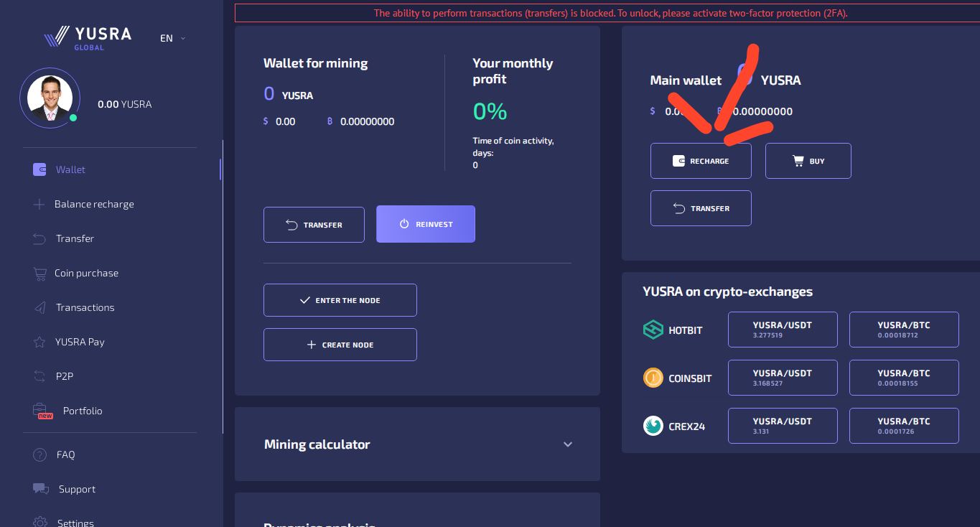The image size is (980, 527).
Task: Open Hotbit YUSRA/BTC pair
Action: [904, 330]
